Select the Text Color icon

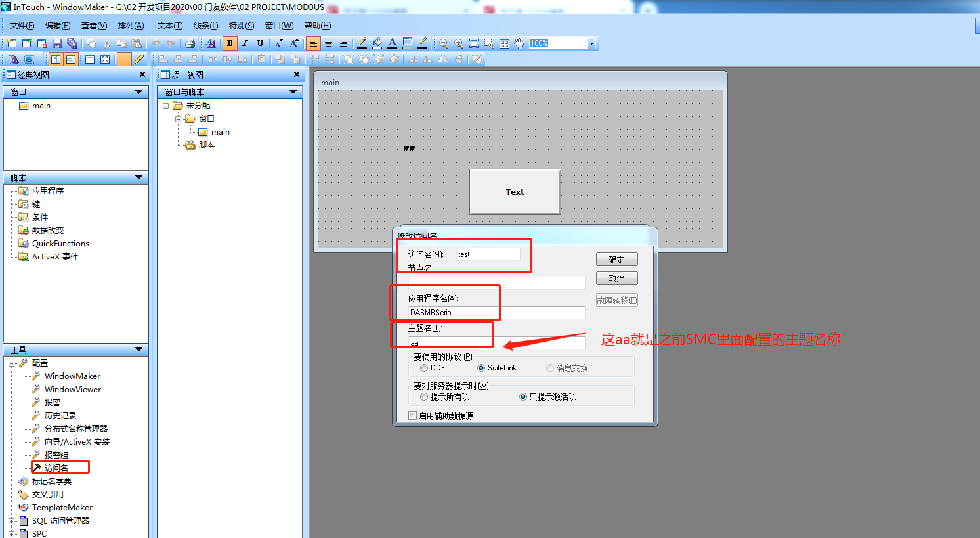[x=392, y=42]
